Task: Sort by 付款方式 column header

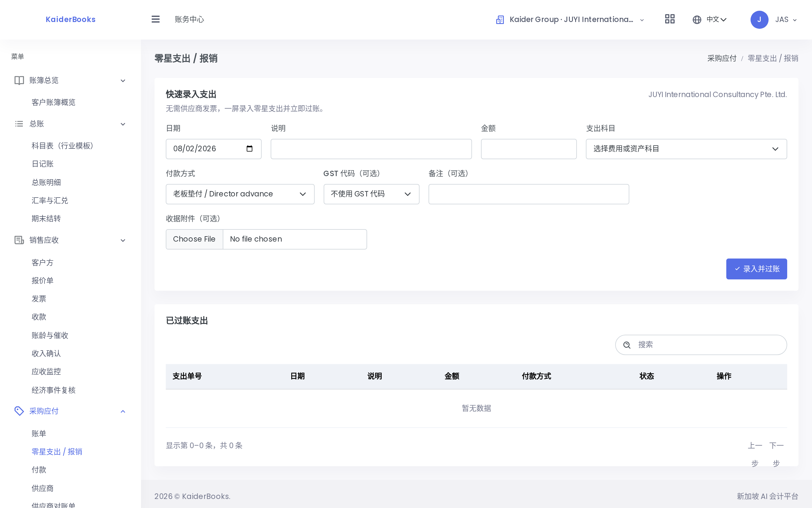Action: [536, 376]
